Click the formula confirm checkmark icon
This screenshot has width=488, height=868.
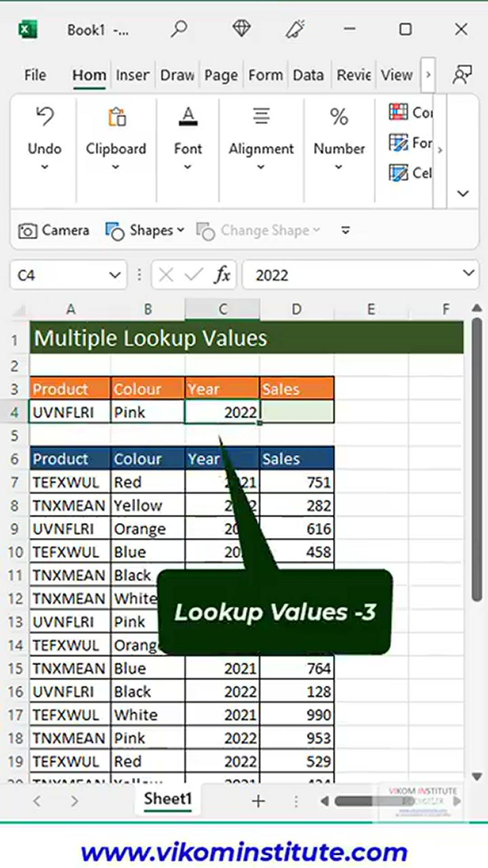[x=194, y=275]
